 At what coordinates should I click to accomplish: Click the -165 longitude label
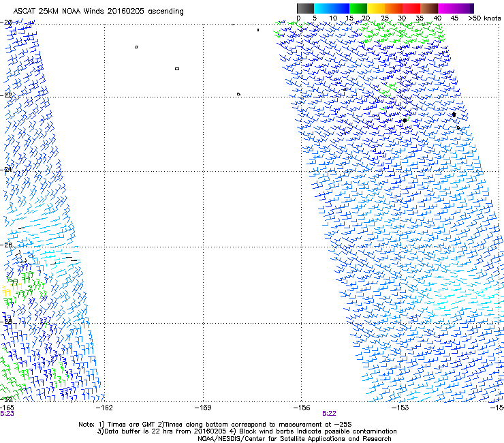click(7, 408)
